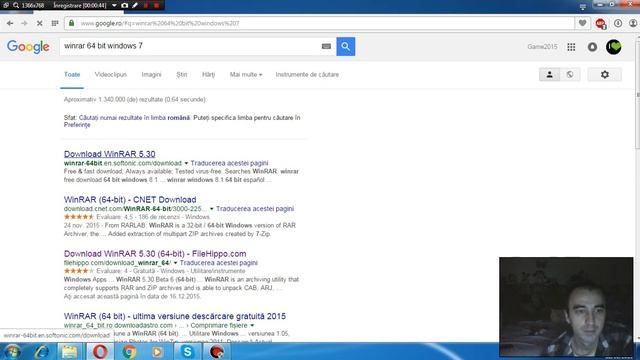This screenshot has height=360, width=640.
Task: Expand arrow beside softonic result URL
Action: [186, 163]
